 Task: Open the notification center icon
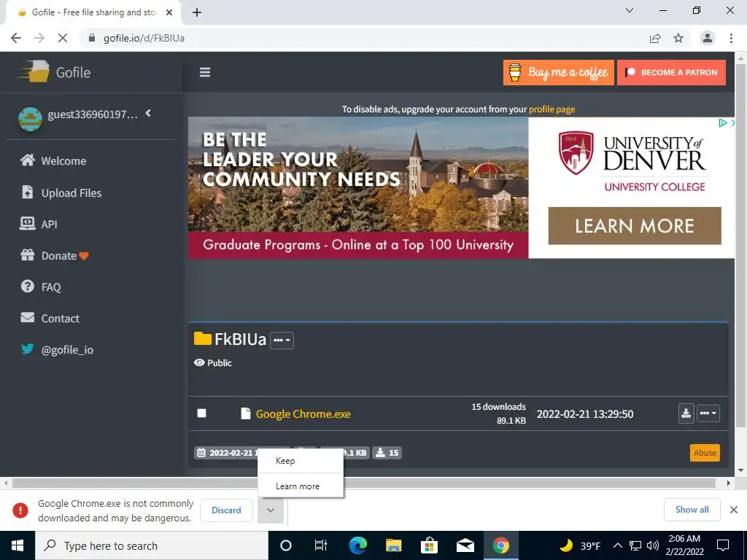[x=723, y=545]
